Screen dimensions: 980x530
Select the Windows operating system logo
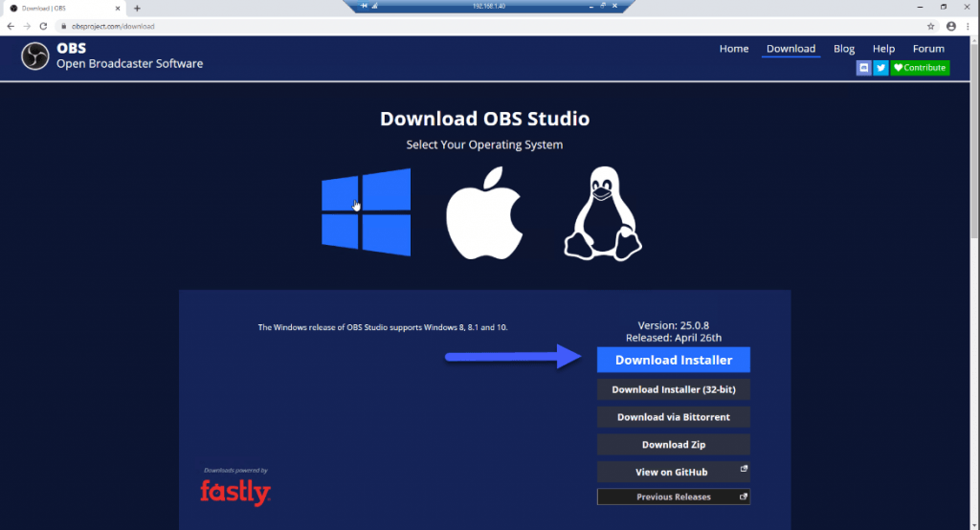pos(367,211)
